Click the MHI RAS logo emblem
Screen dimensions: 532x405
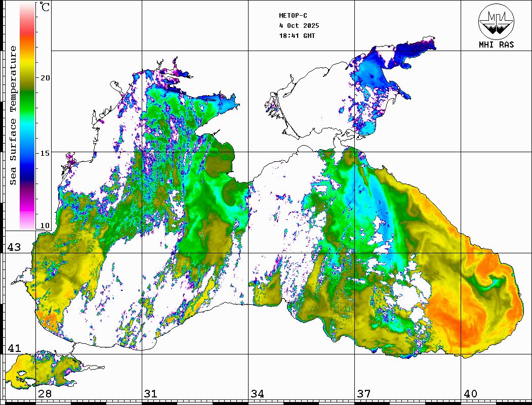496,21
